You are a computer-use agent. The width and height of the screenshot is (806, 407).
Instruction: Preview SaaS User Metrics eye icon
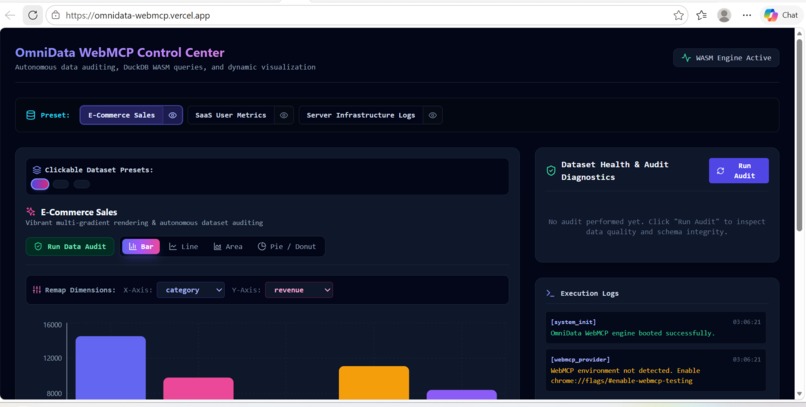(284, 115)
